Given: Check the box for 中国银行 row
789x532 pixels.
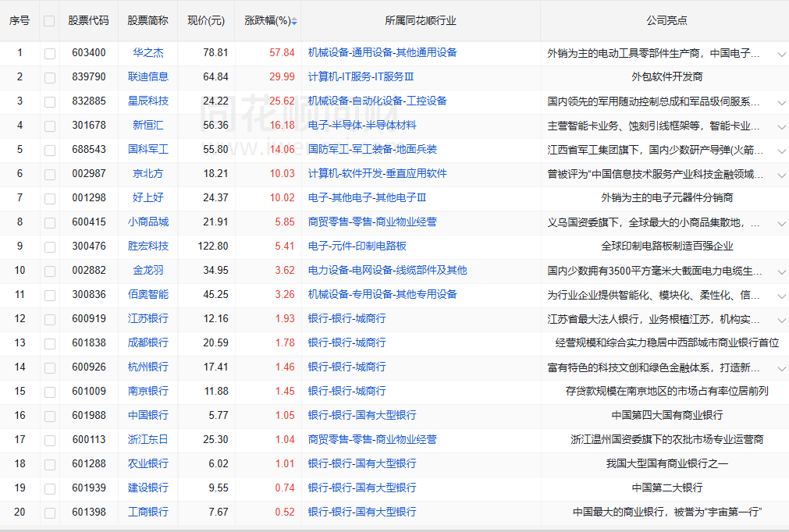Looking at the screenshot, I should click(50, 416).
